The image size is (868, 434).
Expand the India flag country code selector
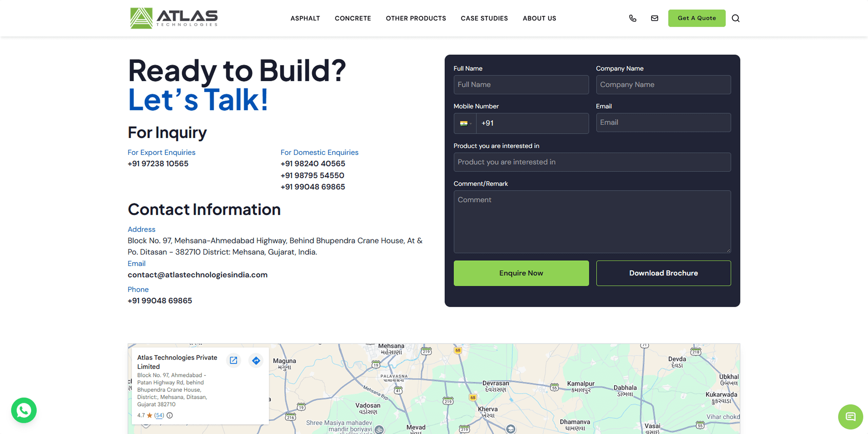[465, 123]
